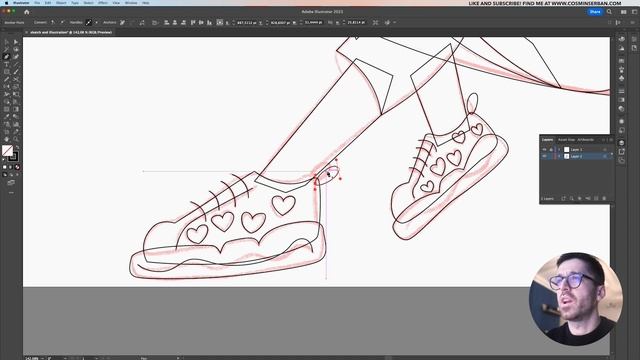Select the Gradient tool
Screen dimensions: 640x360
click(x=16, y=109)
